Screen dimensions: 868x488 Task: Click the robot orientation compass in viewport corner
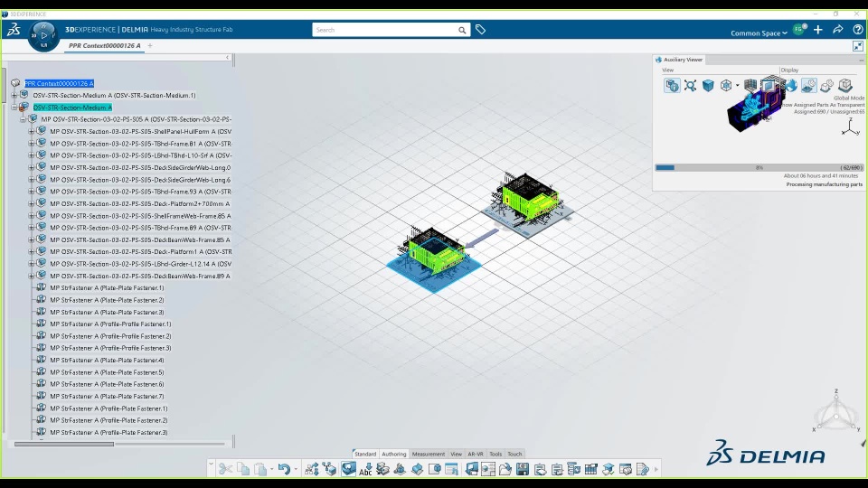(x=836, y=412)
